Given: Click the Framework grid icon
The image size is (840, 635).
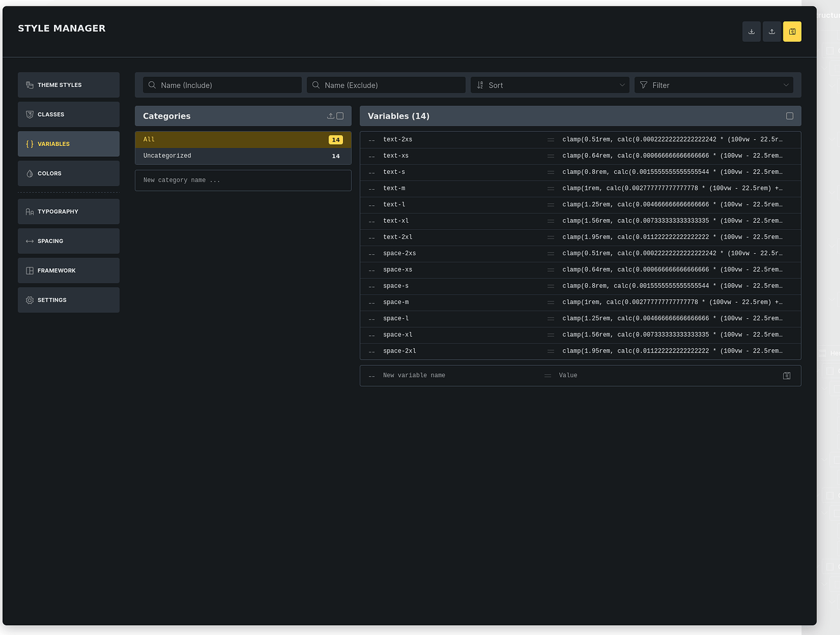Looking at the screenshot, I should coord(29,270).
